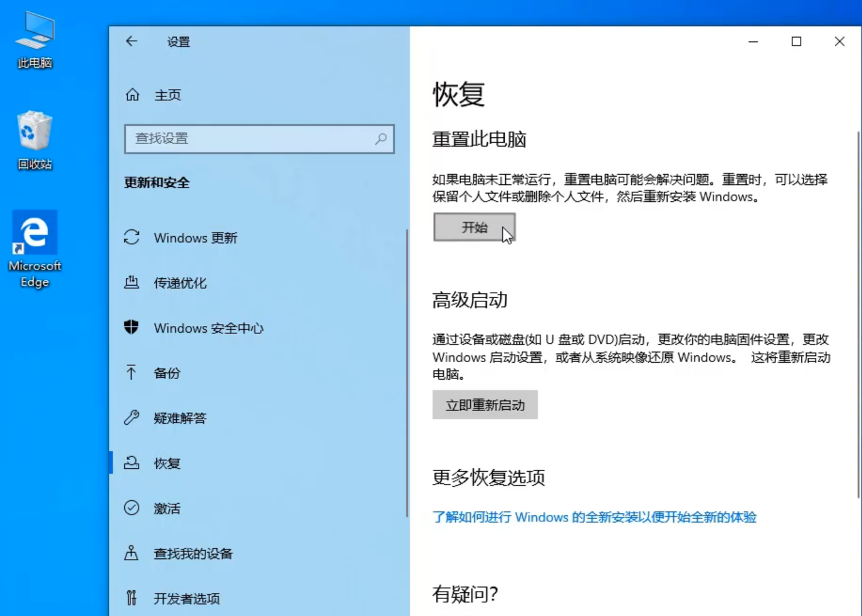Open 备份 via the backup arrow icon

click(x=132, y=373)
